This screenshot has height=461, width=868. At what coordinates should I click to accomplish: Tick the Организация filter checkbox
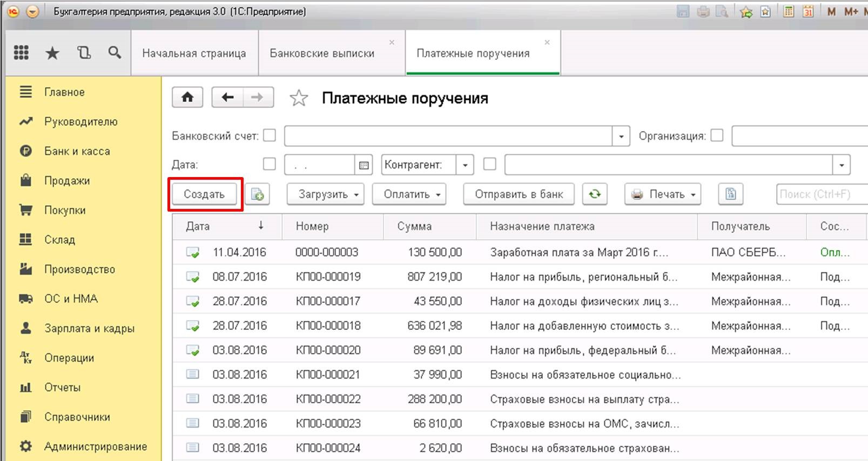click(717, 135)
